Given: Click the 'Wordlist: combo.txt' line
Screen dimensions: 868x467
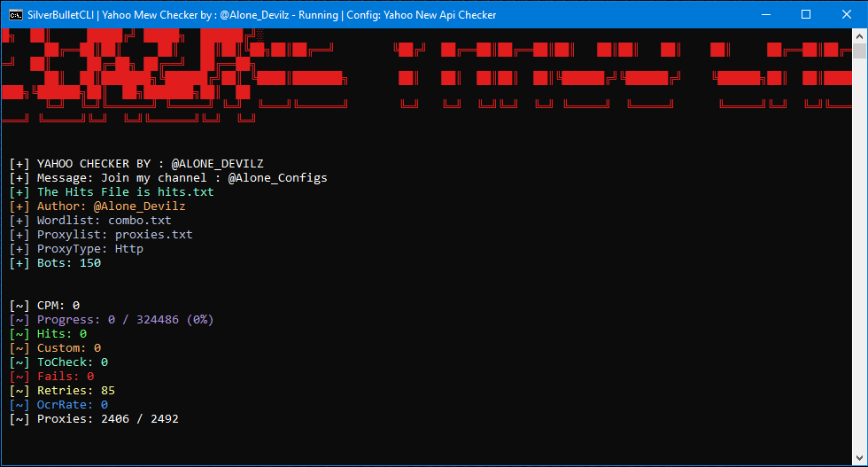Looking at the screenshot, I should pyautogui.click(x=90, y=221).
